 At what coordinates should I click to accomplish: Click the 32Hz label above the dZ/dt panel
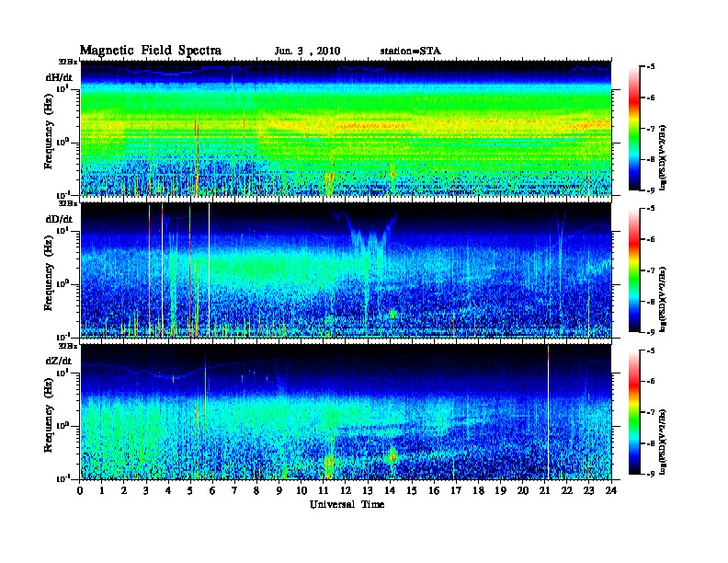tap(68, 346)
